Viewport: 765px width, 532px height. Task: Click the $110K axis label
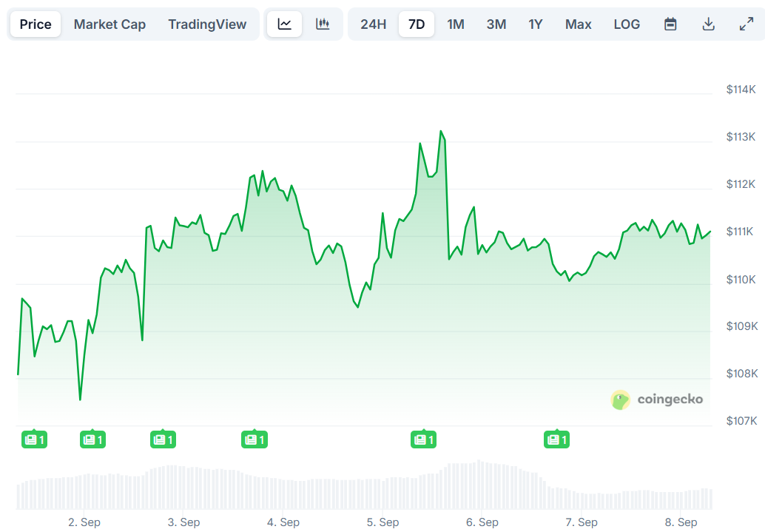[741, 279]
